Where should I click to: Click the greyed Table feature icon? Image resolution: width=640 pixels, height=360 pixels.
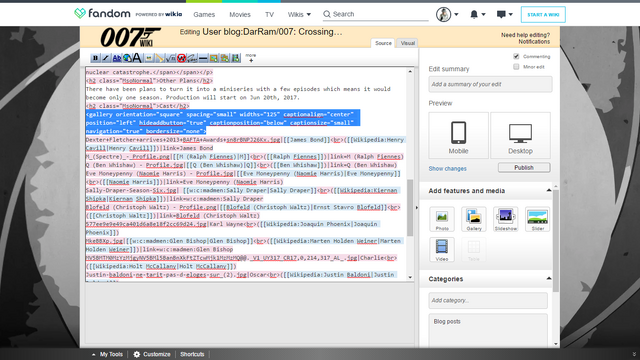(474, 249)
